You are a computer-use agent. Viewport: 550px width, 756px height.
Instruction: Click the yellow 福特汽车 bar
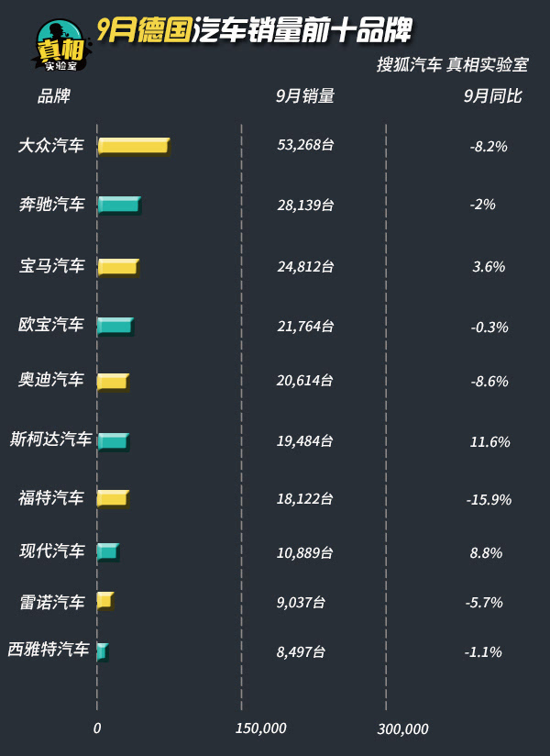[x=113, y=498]
